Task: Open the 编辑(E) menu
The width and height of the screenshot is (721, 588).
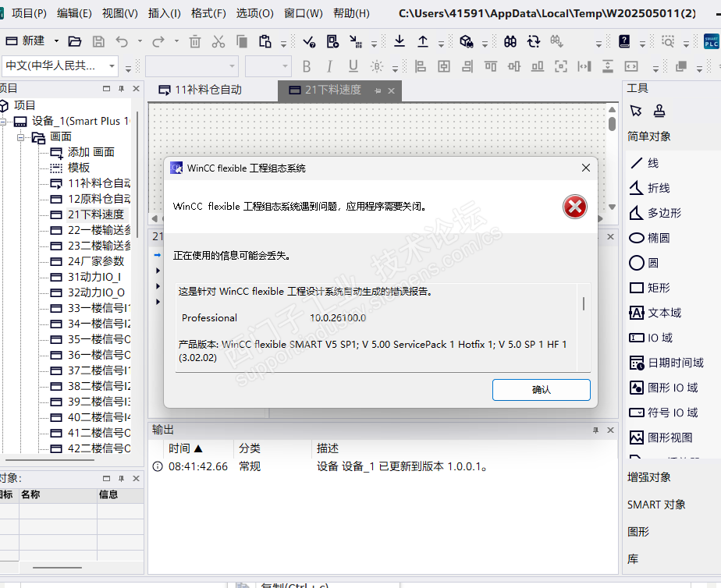Action: coord(74,13)
